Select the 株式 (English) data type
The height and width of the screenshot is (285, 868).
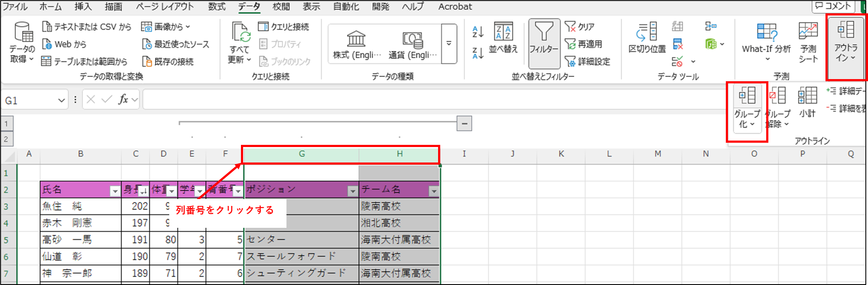point(356,44)
